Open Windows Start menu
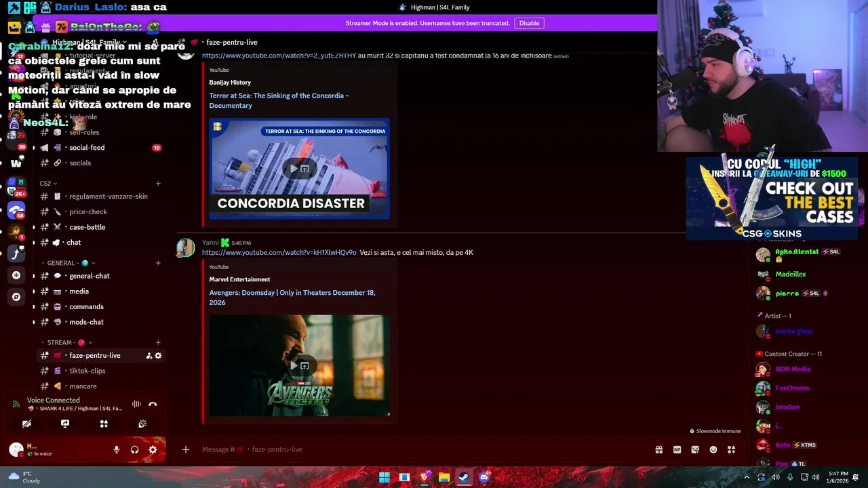Screen dimensions: 868x488 [384, 477]
